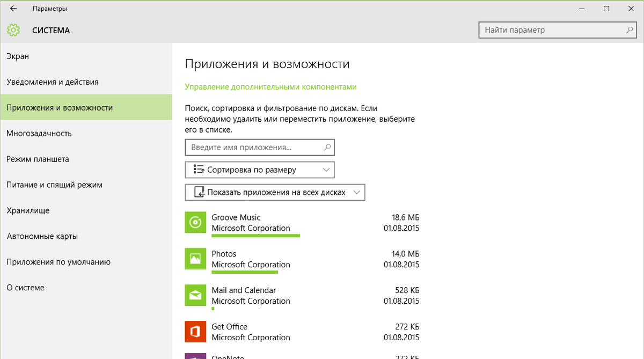The image size is (644, 359).
Task: Minimize the Параметры window
Action: (582, 9)
